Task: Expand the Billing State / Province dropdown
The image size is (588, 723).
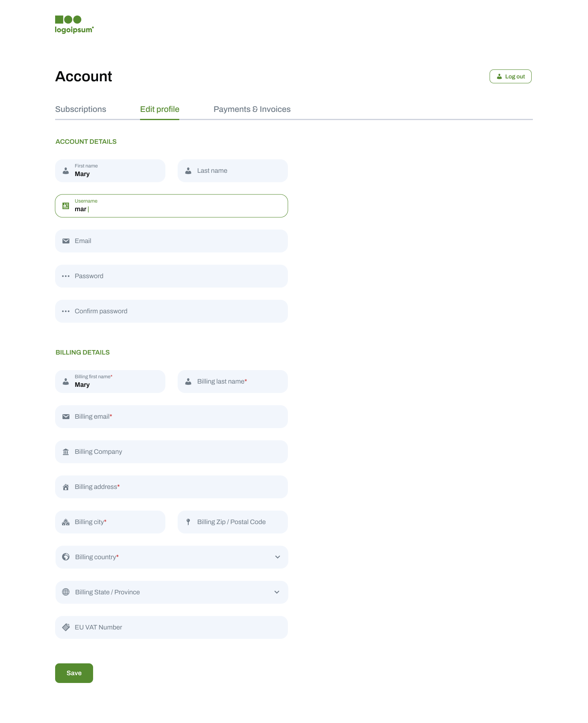Action: (x=171, y=592)
